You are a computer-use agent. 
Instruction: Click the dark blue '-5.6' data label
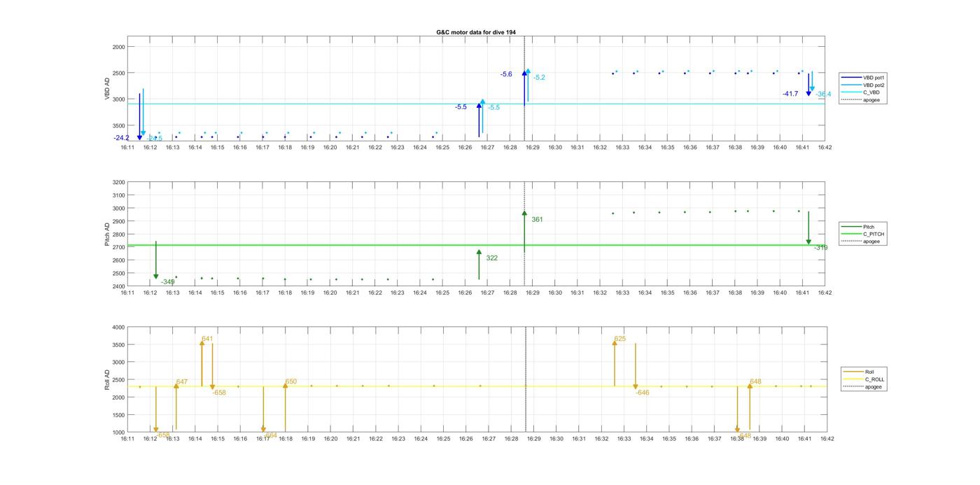(506, 74)
